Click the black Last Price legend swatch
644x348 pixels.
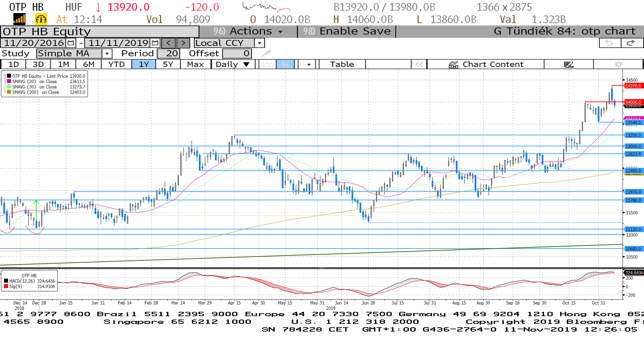point(9,76)
